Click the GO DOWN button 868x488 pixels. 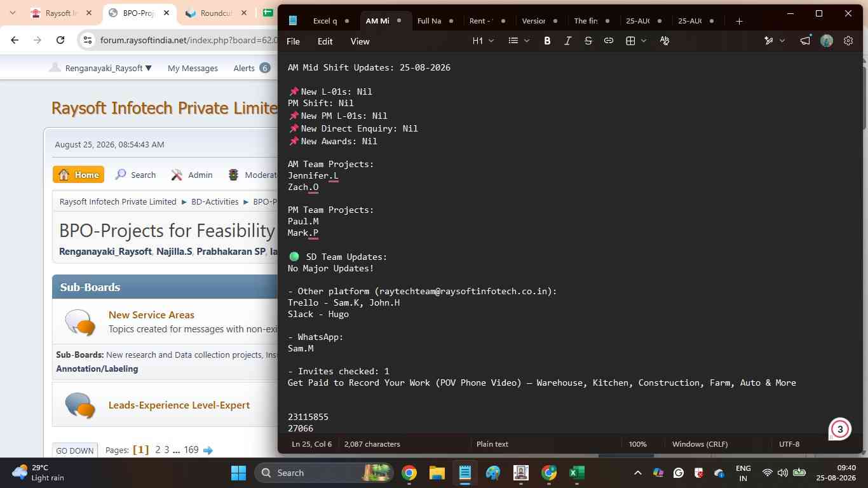pyautogui.click(x=75, y=451)
